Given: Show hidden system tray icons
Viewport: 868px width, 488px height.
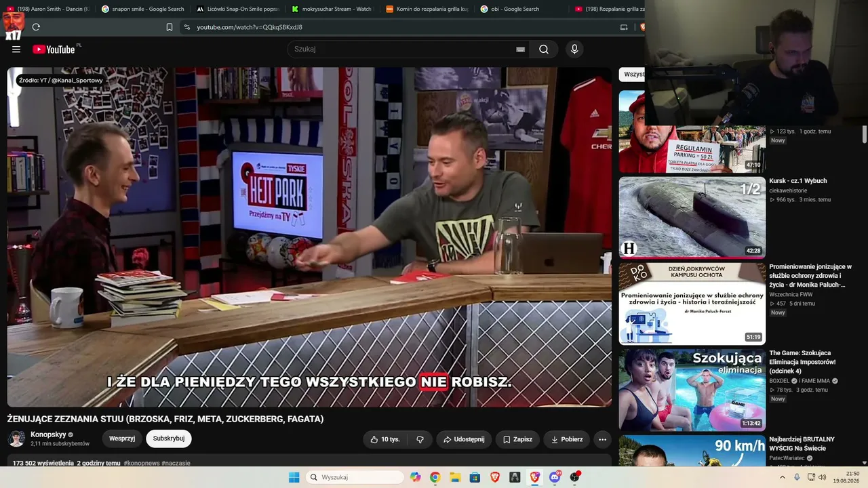Looking at the screenshot, I should (782, 477).
